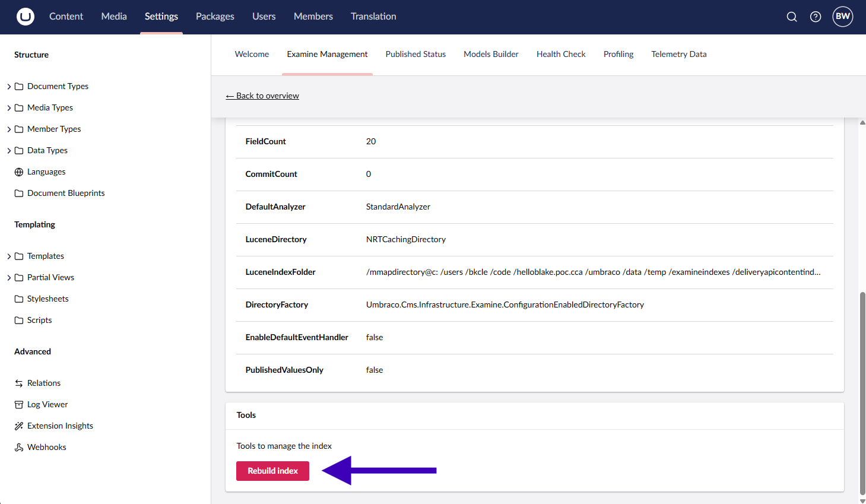Switch to the Health Check tab
This screenshot has width=866, height=504.
(561, 54)
